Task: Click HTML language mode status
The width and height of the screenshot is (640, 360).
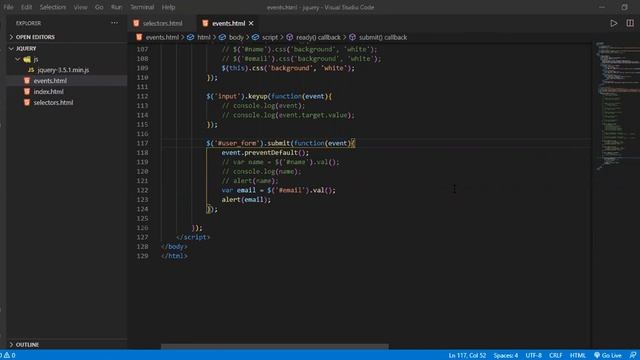Action: [578, 355]
